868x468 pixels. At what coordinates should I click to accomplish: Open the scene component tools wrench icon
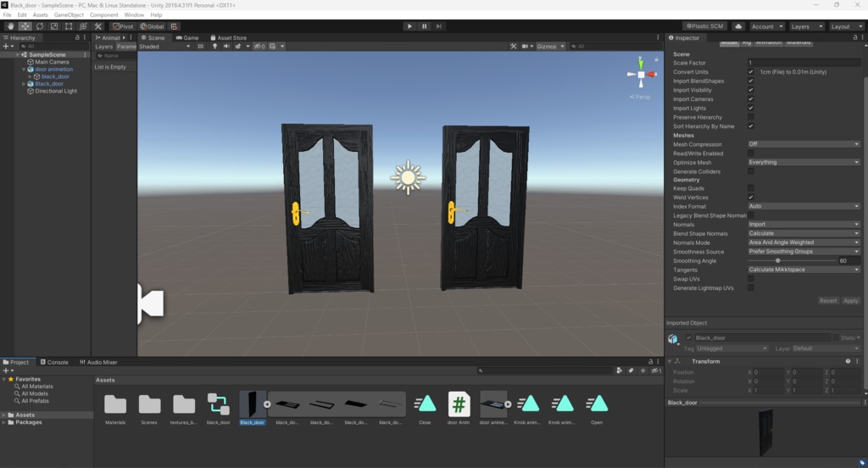click(513, 47)
